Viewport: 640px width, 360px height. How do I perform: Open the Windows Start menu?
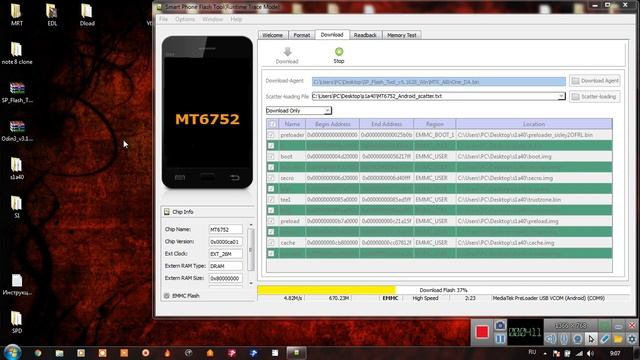click(12, 353)
